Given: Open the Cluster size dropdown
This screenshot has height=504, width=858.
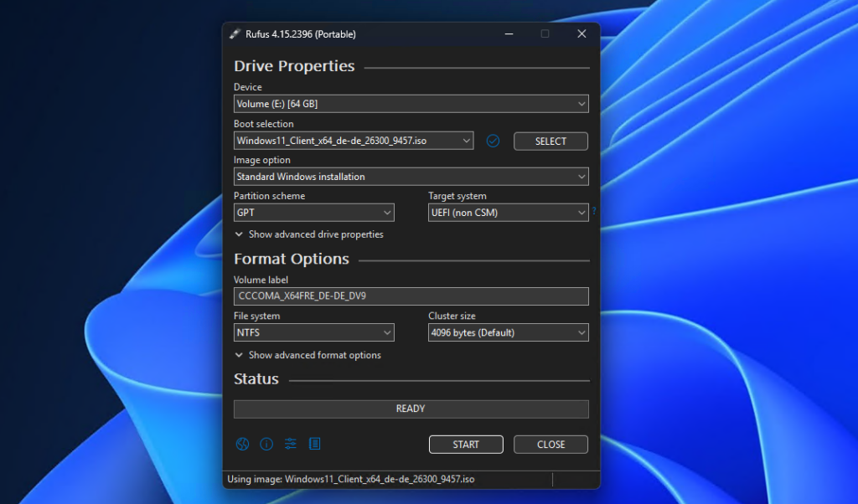Looking at the screenshot, I should (509, 332).
